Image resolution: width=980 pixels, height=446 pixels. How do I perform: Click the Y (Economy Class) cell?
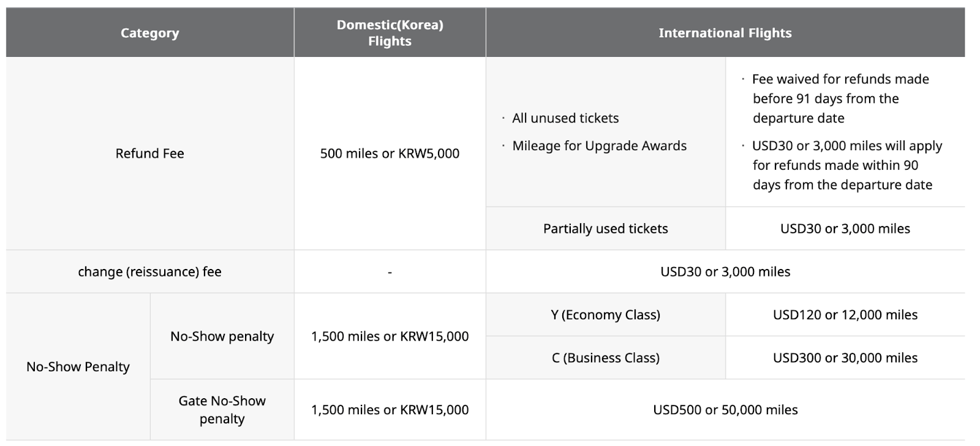point(605,315)
